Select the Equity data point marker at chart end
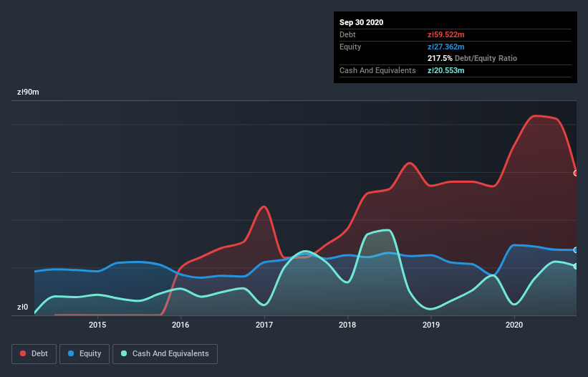 coord(576,250)
